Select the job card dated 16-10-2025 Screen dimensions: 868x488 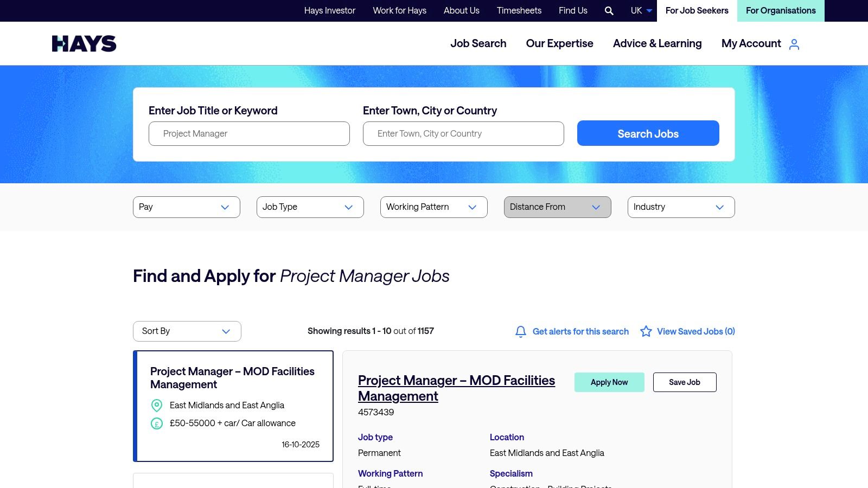[233, 406]
